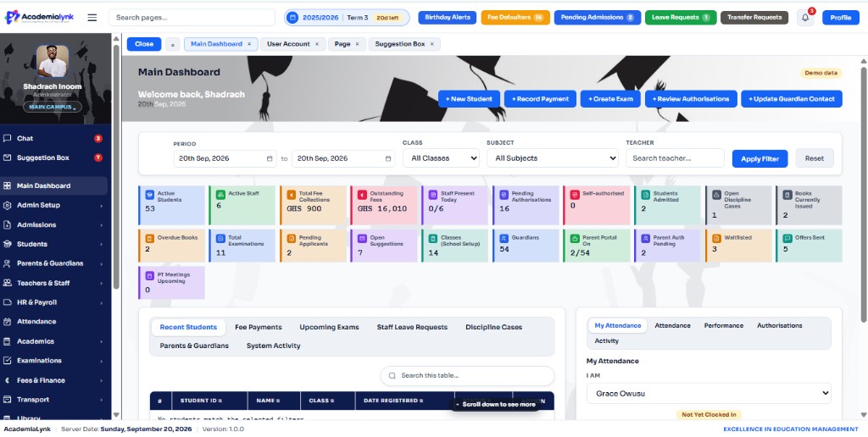Viewport: 868px width, 437px height.
Task: Click the Search teacher input field
Action: point(675,158)
